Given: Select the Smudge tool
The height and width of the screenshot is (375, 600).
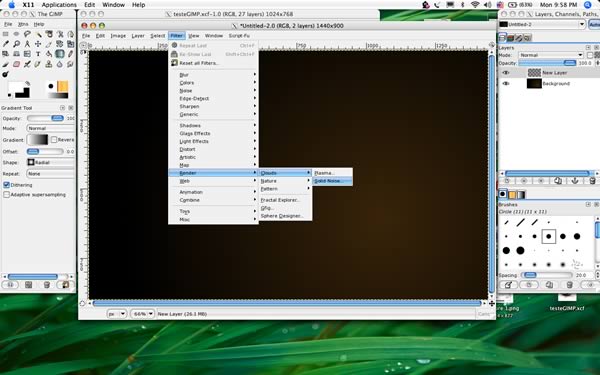Looking at the screenshot, I should coord(71,64).
